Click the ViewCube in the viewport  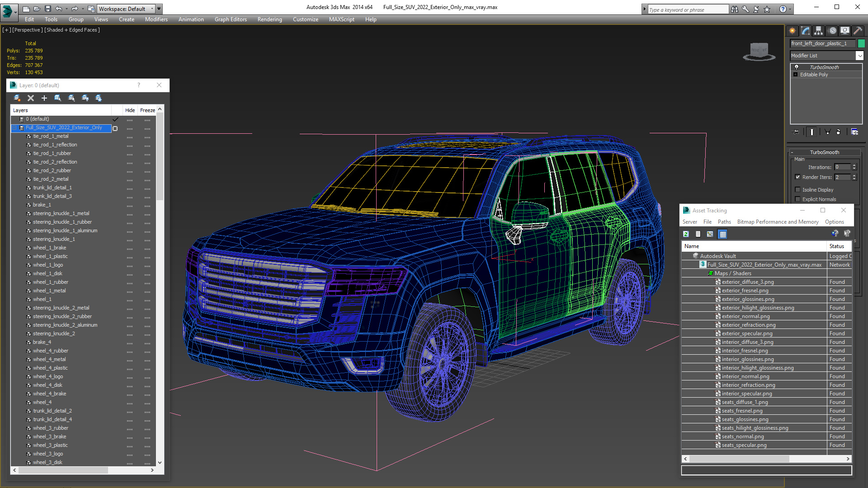coord(759,51)
